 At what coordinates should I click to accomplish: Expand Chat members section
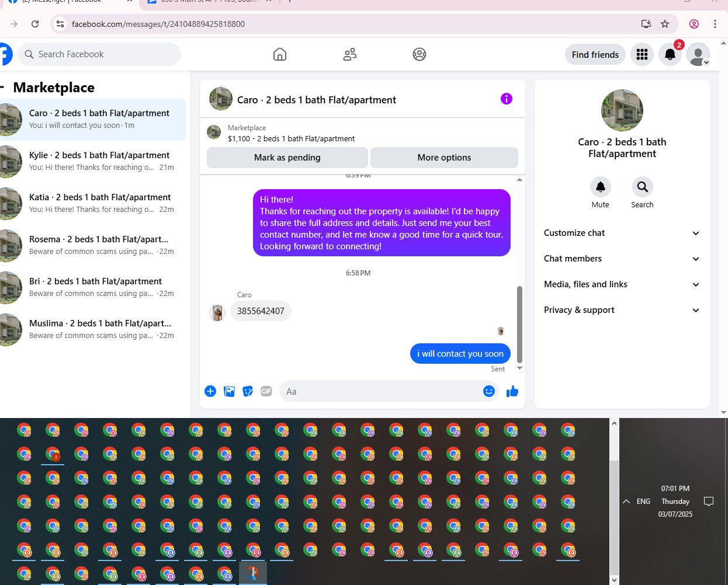tap(622, 259)
